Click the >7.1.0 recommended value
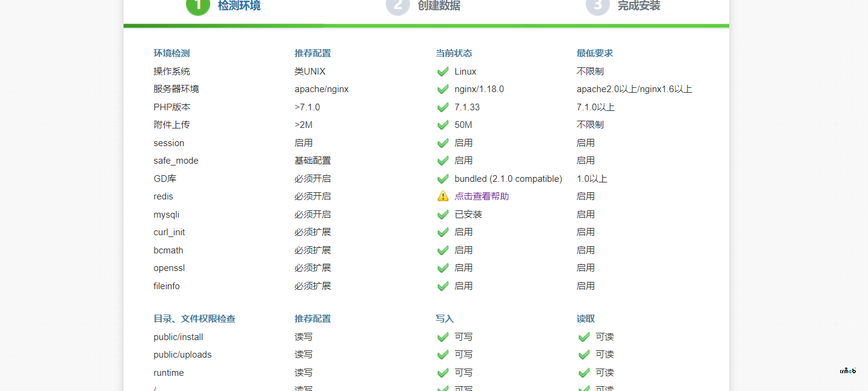868x391 pixels. click(x=307, y=107)
